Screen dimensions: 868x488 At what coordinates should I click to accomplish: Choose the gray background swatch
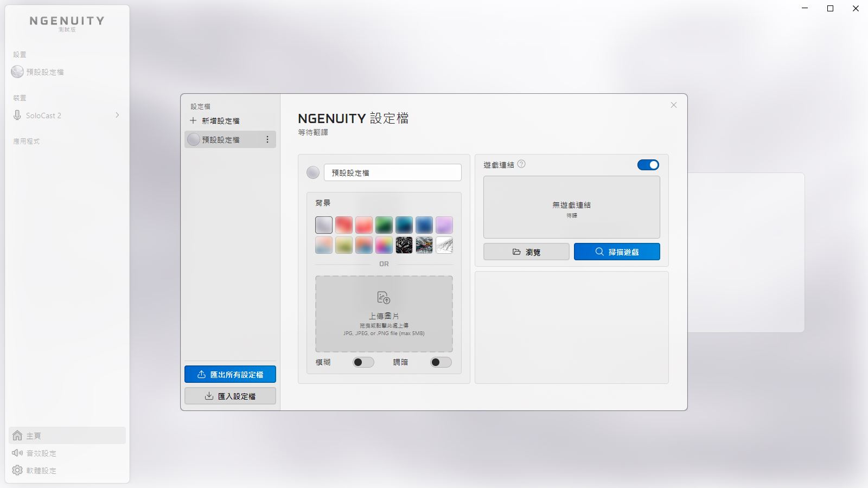coord(324,225)
